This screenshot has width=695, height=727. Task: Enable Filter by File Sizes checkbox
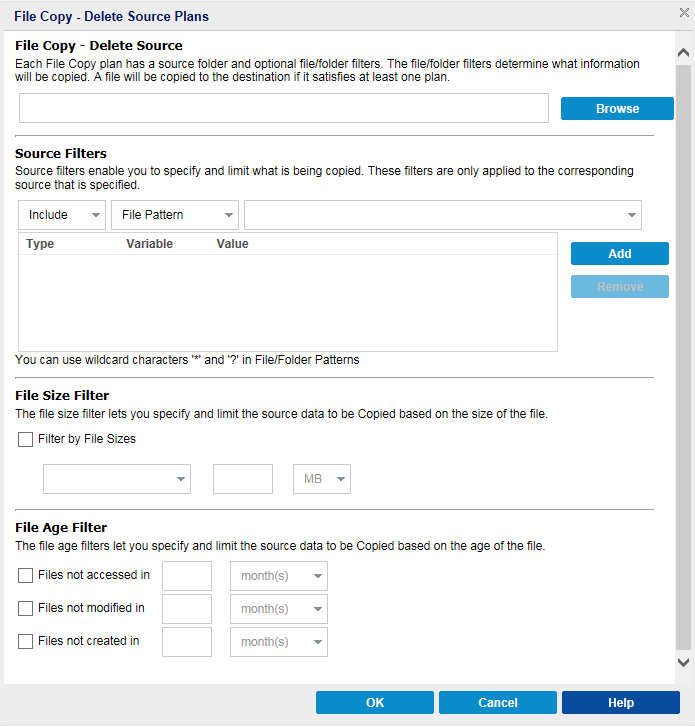[25, 439]
